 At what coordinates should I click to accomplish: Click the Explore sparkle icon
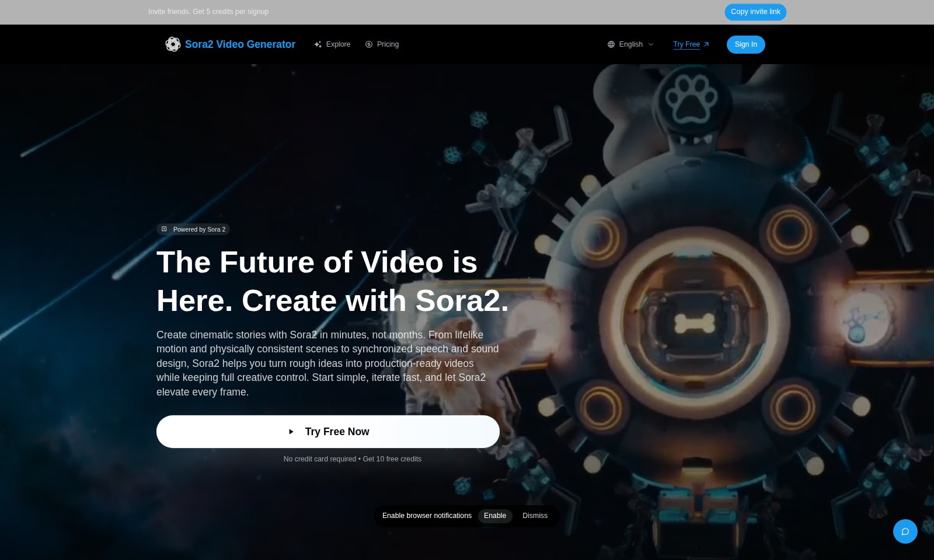pos(318,44)
